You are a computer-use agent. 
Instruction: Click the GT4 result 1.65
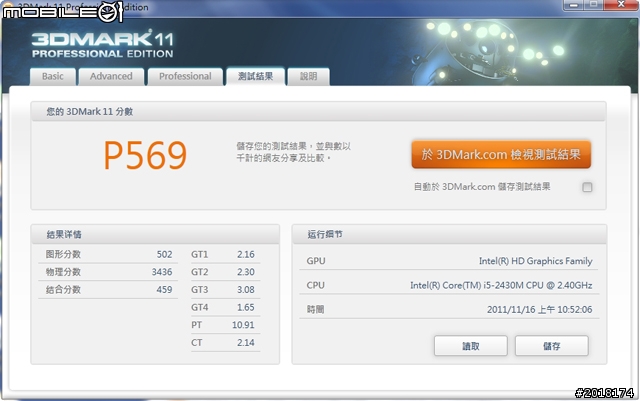[x=246, y=307]
